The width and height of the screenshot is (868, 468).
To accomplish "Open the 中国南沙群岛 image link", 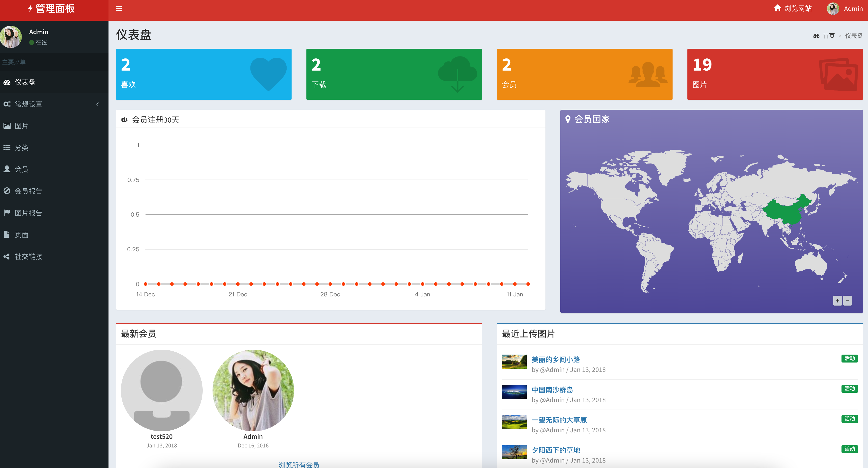I will tap(552, 390).
